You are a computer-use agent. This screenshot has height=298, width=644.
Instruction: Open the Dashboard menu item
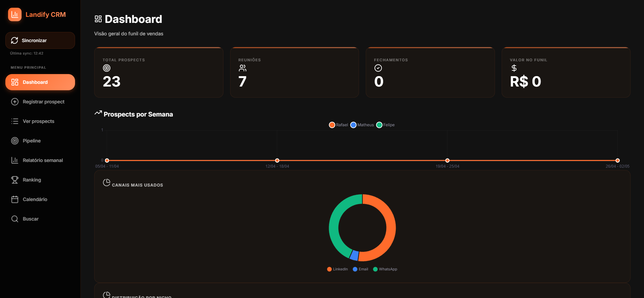tap(40, 82)
